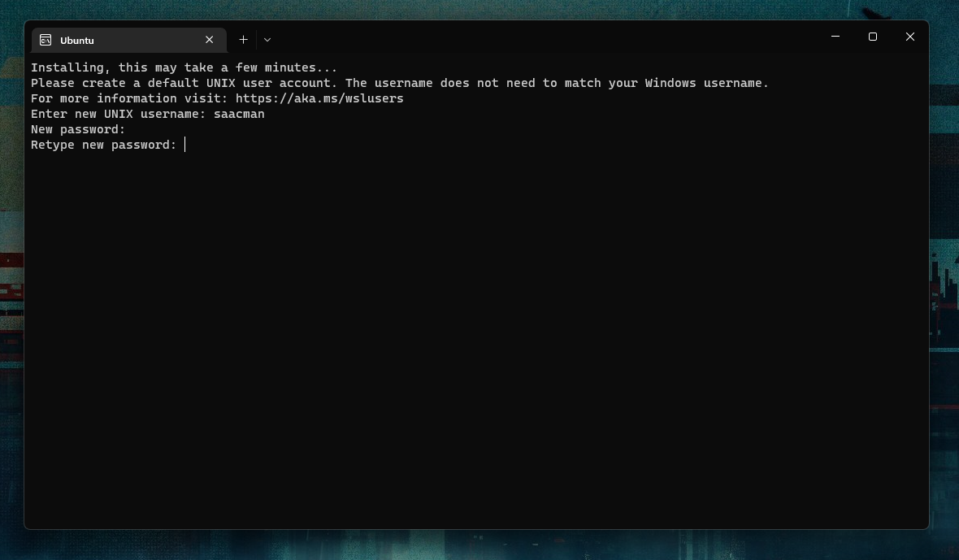Open the https://aka.ms/wslusers link
Screen dimensions: 959x560
pyautogui.click(x=319, y=98)
